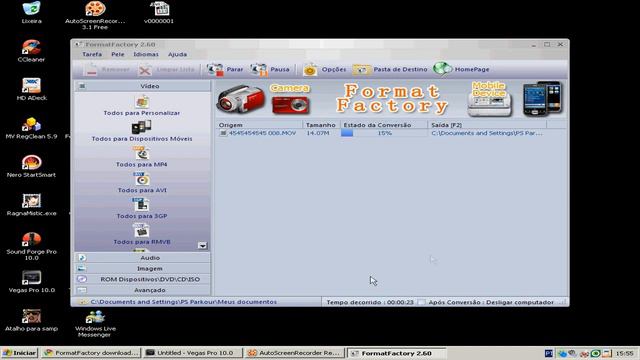
Task: Open Windows Live Messenger desktop icon
Action: coord(95,323)
